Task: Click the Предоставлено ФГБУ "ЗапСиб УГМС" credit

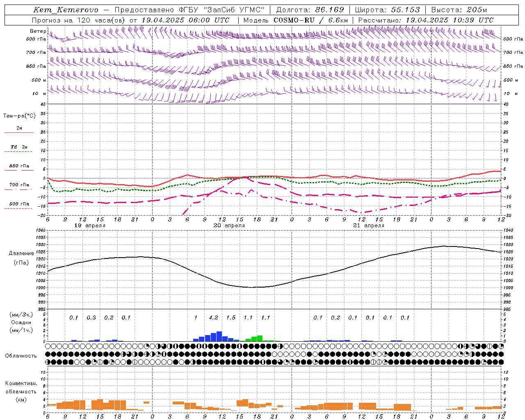Action: click(190, 10)
